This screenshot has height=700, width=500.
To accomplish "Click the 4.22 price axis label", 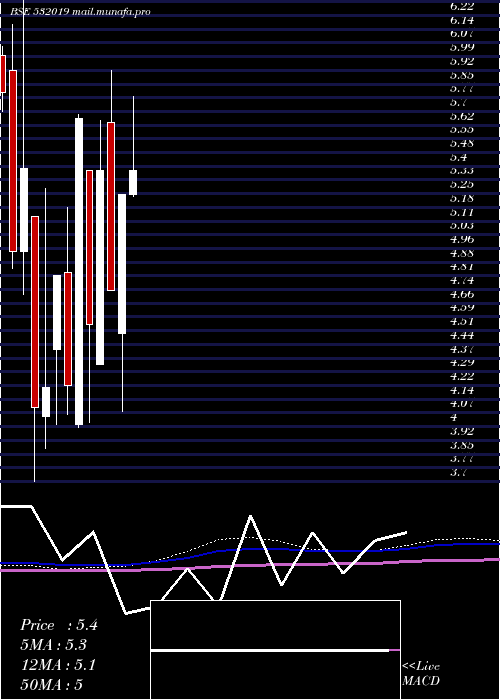I will coord(462,376).
